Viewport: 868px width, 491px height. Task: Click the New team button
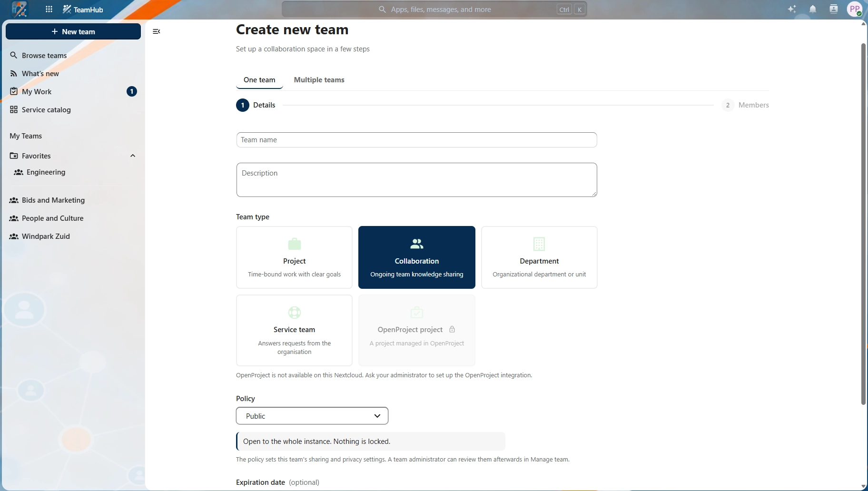(73, 31)
